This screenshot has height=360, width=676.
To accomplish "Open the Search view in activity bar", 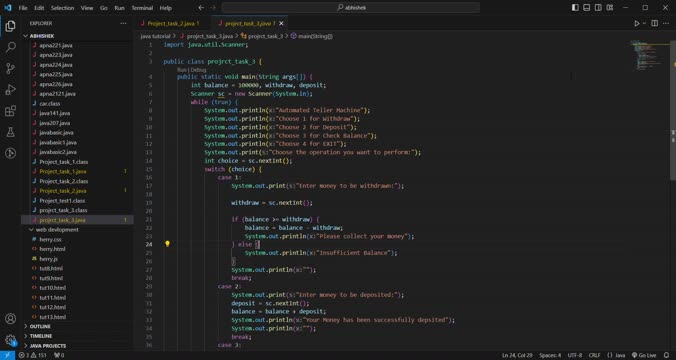I will click(10, 47).
